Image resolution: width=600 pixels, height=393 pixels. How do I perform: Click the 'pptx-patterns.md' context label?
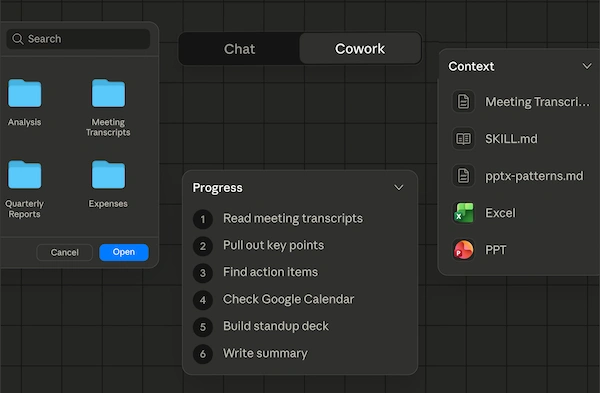pos(534,176)
